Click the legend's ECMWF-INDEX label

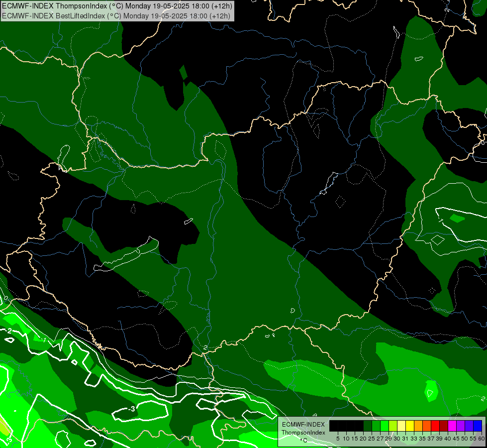pyautogui.click(x=303, y=425)
